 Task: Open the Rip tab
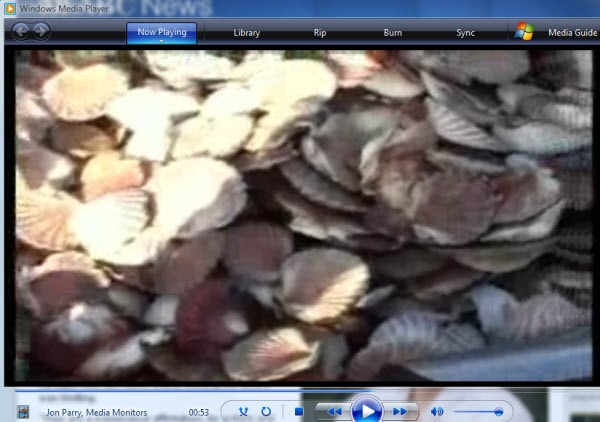tap(320, 32)
